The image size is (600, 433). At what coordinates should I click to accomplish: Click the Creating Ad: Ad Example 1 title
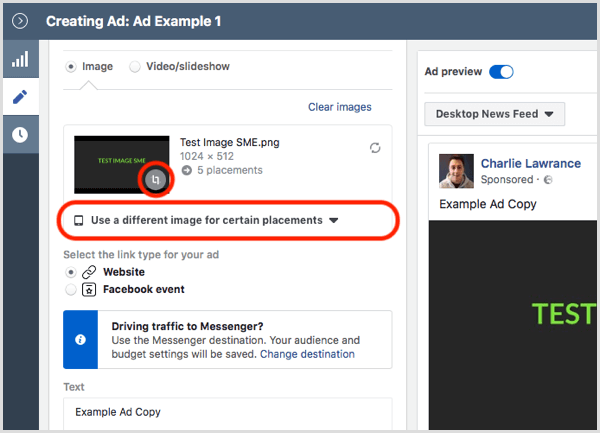tap(134, 21)
